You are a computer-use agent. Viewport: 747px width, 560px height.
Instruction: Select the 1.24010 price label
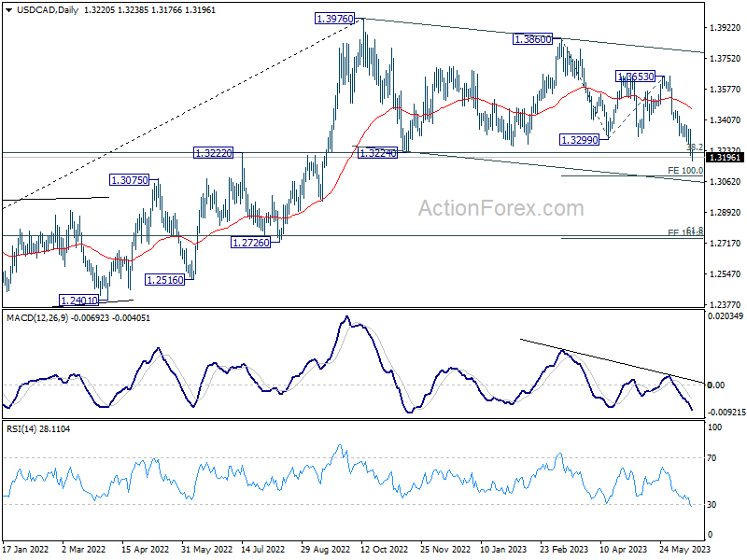79,300
